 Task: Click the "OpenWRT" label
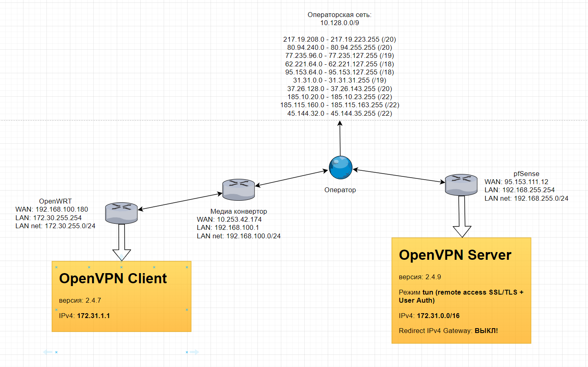click(x=55, y=201)
